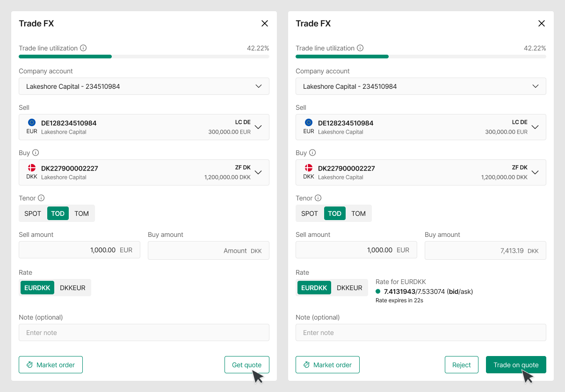Click Reject button
Screen dimensions: 565x392
pos(462,365)
